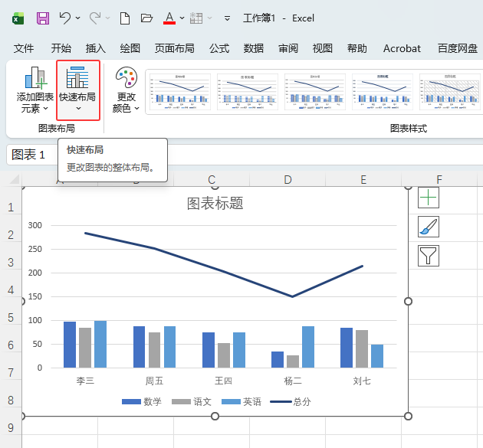The image size is (483, 448).
Task: Open the 更改颜色 palette dropdown
Action: (x=126, y=90)
